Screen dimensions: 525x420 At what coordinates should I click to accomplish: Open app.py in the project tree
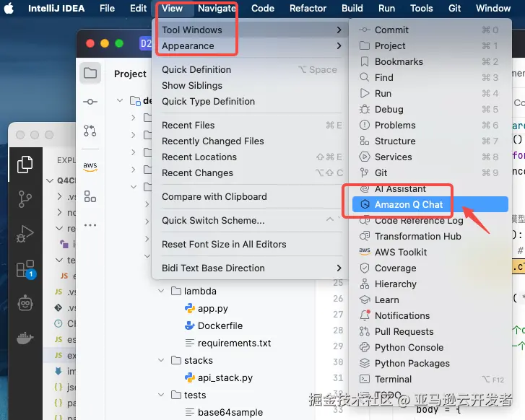(x=207, y=308)
